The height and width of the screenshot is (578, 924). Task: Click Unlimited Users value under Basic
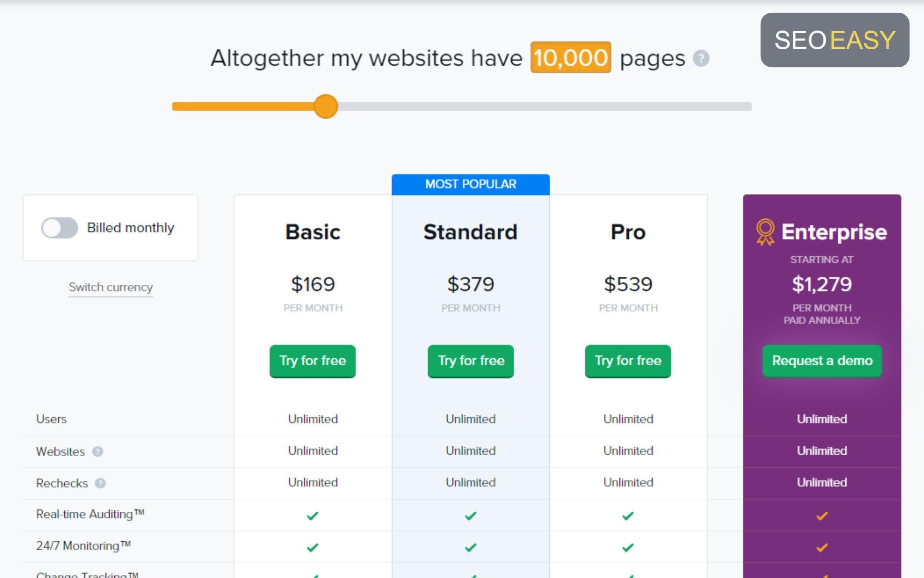pyautogui.click(x=313, y=419)
